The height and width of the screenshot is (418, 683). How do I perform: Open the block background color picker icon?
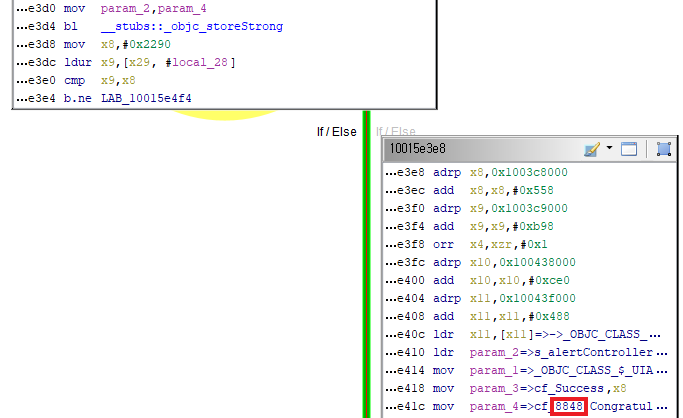coord(592,149)
